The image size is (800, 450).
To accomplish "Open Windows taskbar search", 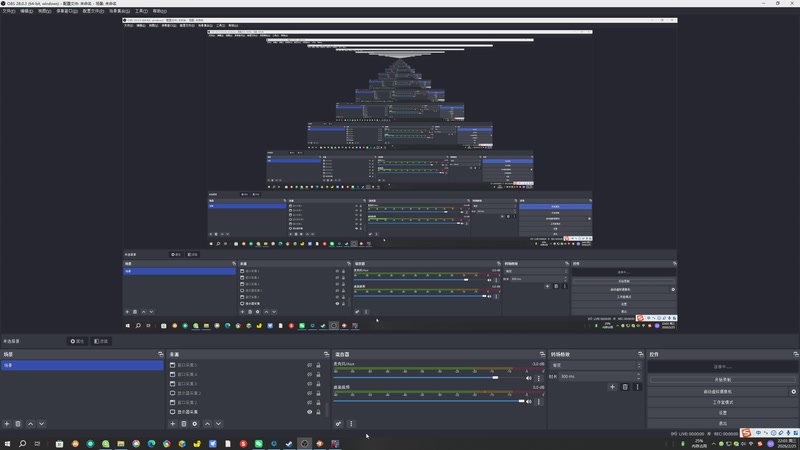I will 22,443.
